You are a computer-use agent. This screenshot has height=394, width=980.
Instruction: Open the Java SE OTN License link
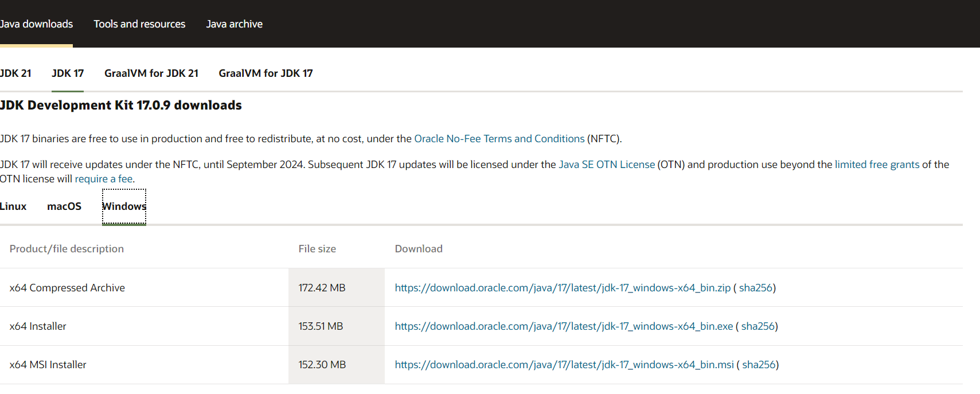click(607, 165)
